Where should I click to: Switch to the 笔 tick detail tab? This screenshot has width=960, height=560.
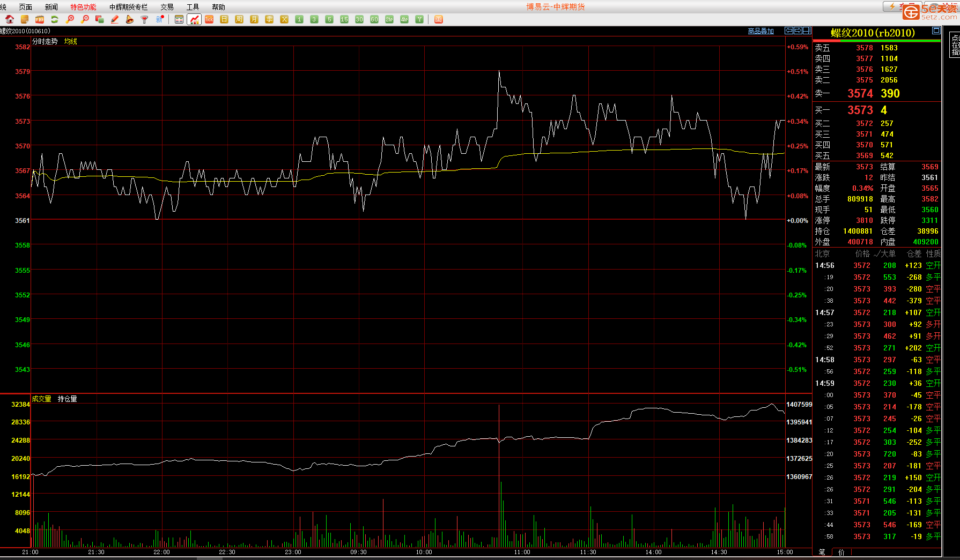coord(822,552)
